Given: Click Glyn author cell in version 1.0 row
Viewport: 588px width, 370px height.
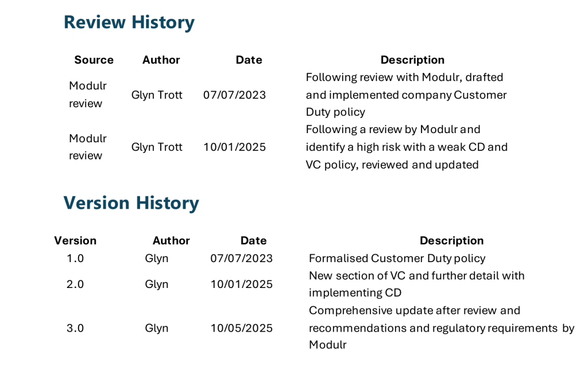Looking at the screenshot, I should pyautogui.click(x=157, y=258).
